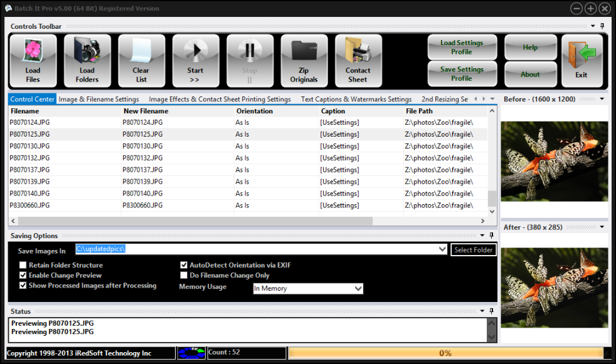The height and width of the screenshot is (364, 616).
Task: Click the file list horizontal scrollbar thumb
Action: pyautogui.click(x=196, y=221)
